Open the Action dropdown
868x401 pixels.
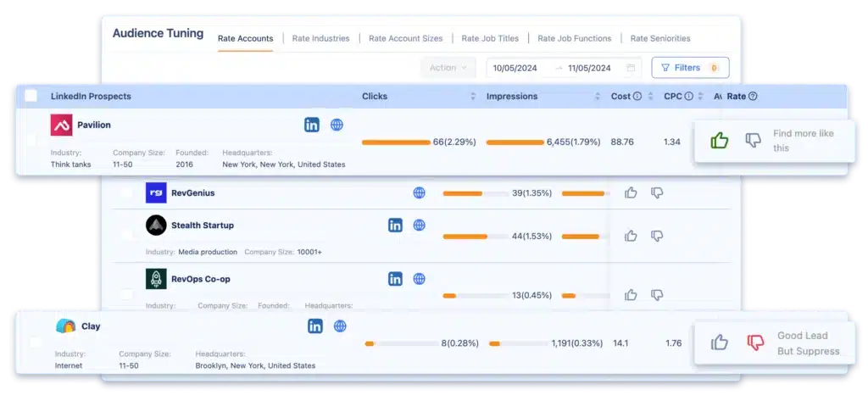448,68
